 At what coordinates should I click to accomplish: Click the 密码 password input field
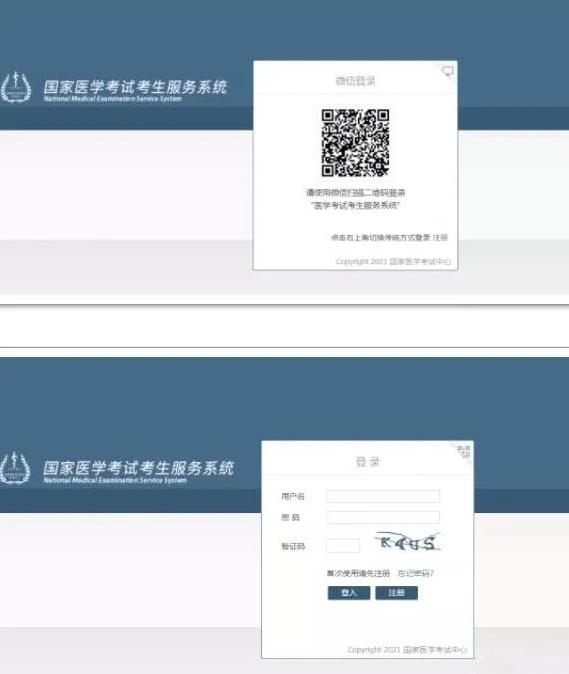pos(382,517)
